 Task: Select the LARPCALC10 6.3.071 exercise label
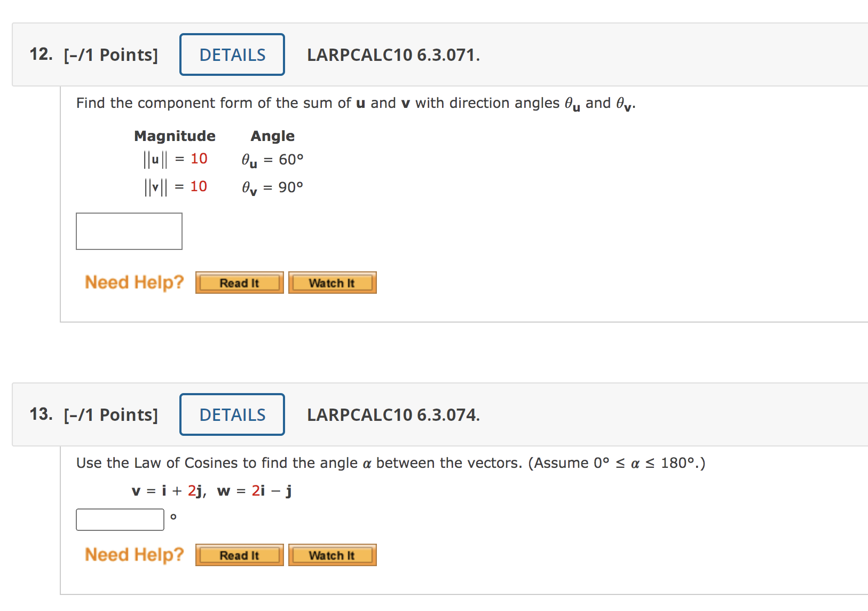393,56
